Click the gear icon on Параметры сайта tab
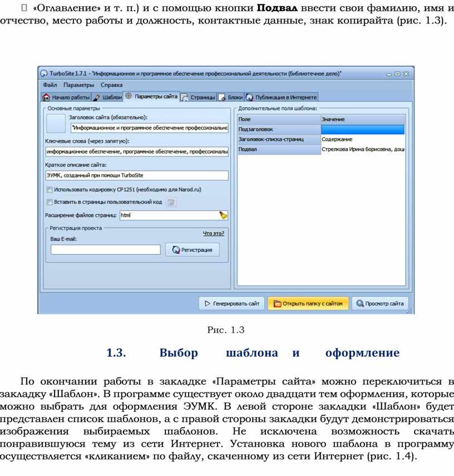 tap(129, 96)
